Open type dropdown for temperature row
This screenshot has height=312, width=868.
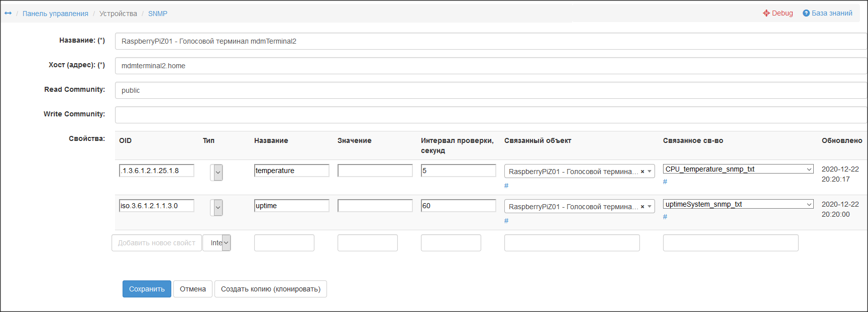216,173
